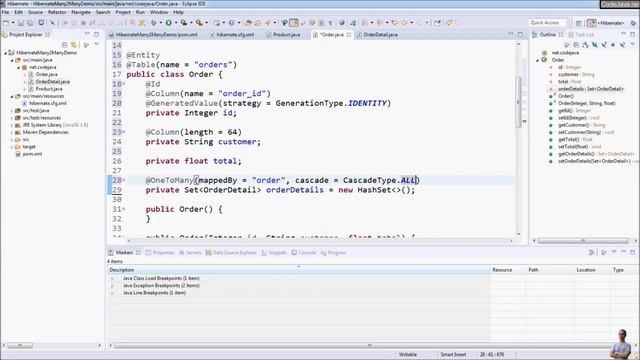
Task: Switch to the Hibernate perspective button
Action: coord(607,23)
